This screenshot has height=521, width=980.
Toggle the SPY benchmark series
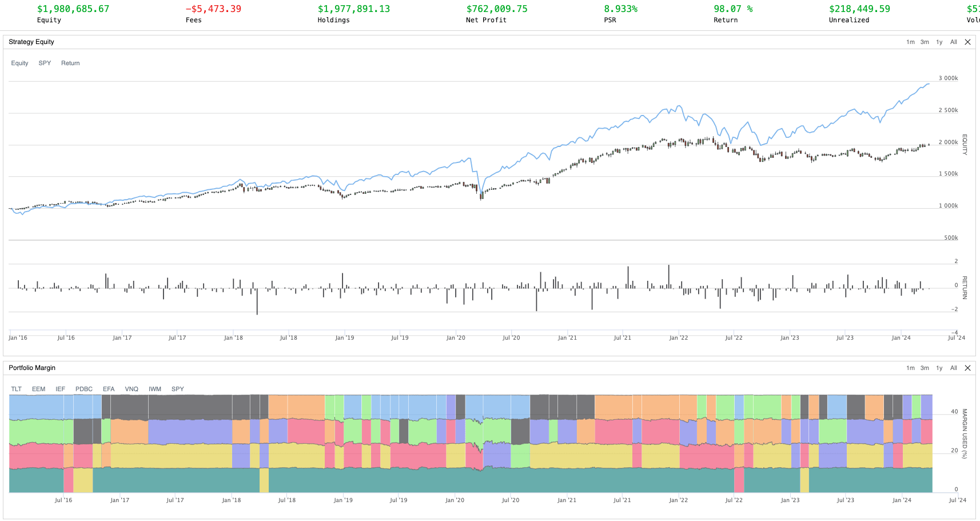[x=45, y=63]
